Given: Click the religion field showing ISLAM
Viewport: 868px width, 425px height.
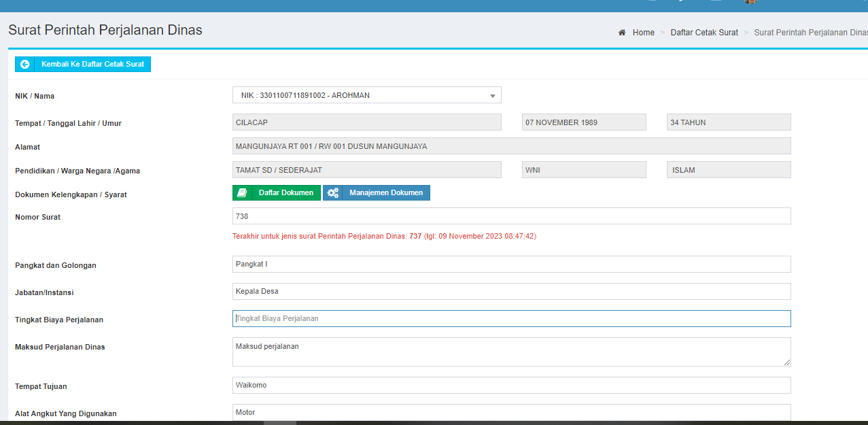Looking at the screenshot, I should 728,170.
